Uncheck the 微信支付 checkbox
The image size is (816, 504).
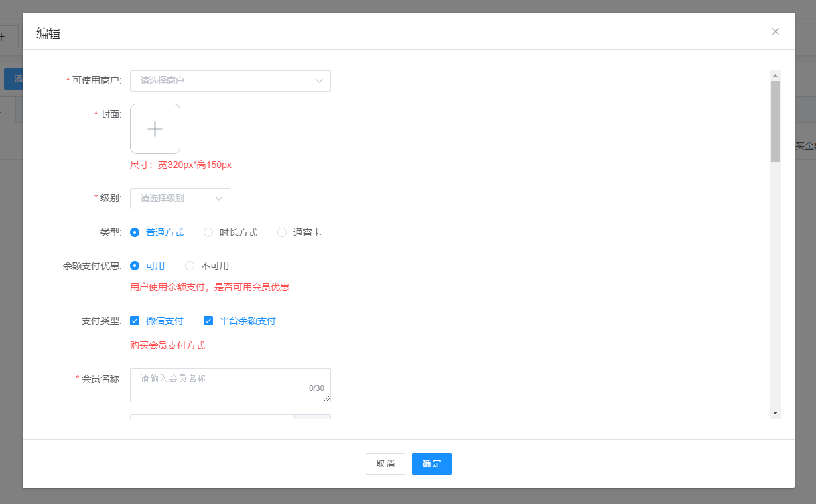135,321
